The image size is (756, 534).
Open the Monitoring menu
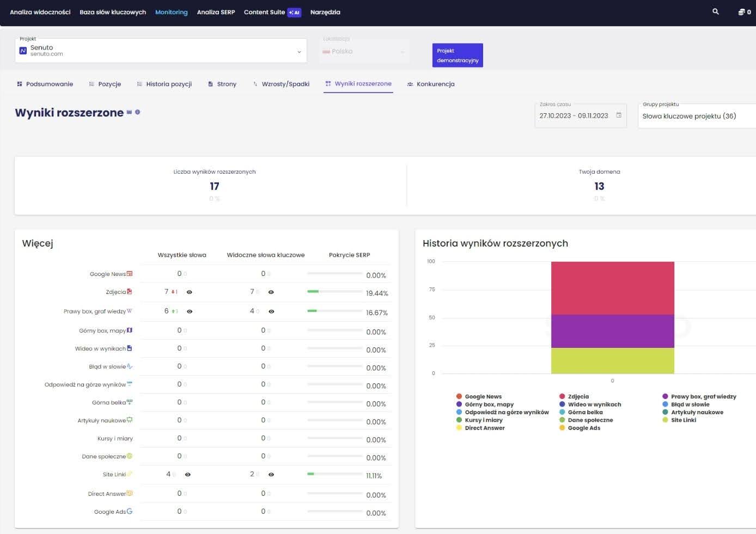tap(171, 12)
